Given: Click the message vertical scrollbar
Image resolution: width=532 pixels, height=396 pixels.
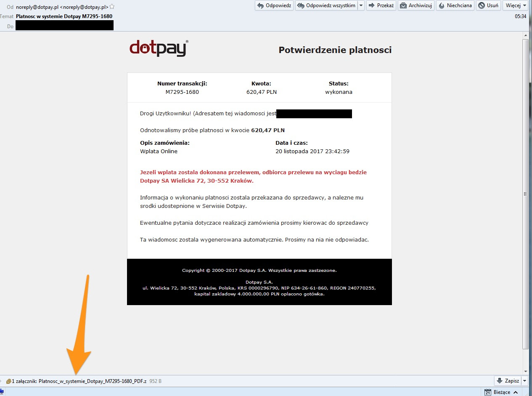Looking at the screenshot, I should (x=525, y=194).
